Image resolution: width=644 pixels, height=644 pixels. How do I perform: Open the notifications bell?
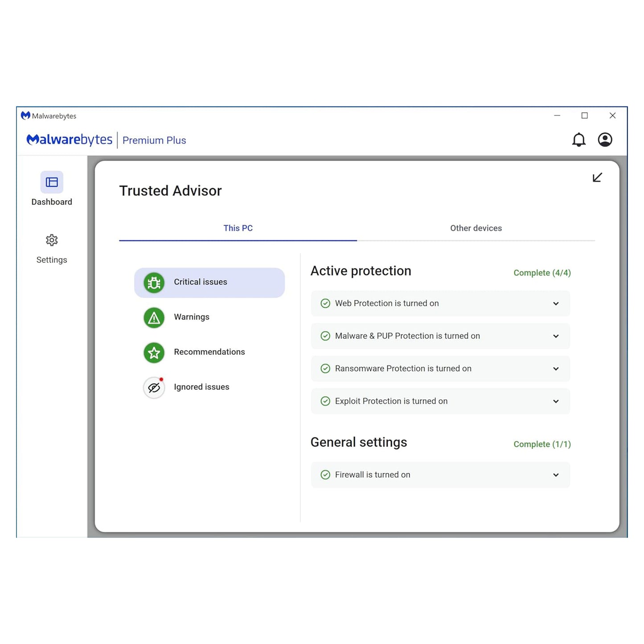coord(579,139)
